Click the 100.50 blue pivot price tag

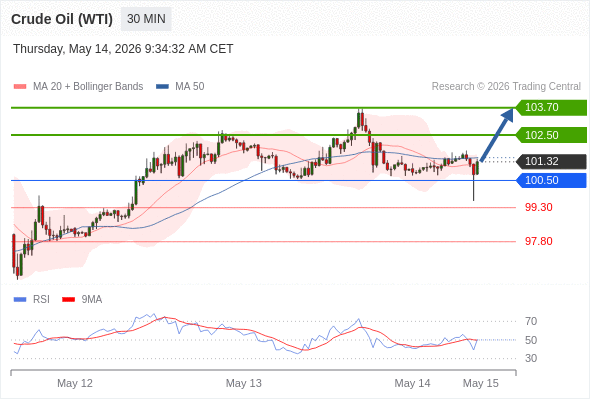tap(551, 180)
